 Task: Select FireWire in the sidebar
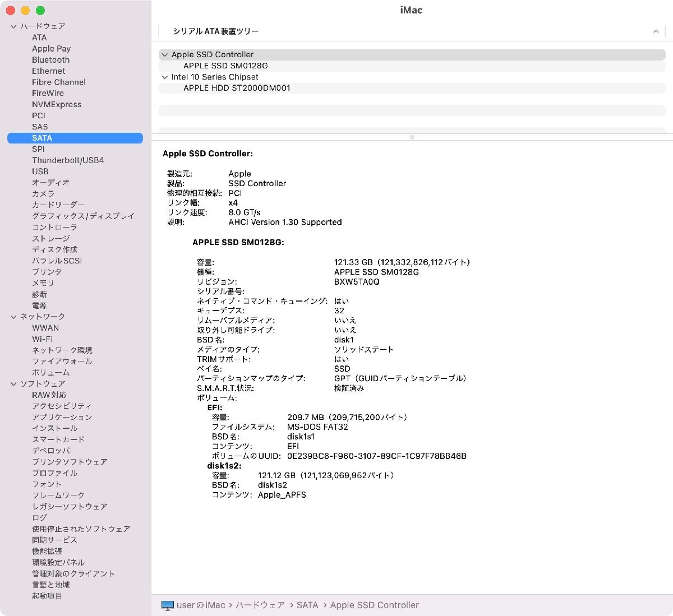click(48, 93)
